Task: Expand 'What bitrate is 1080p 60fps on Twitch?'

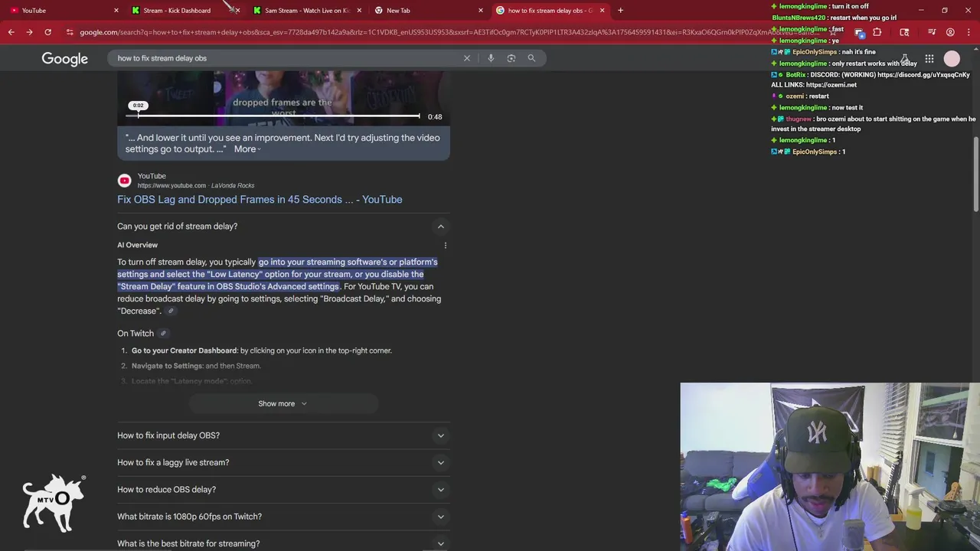Action: [283, 517]
